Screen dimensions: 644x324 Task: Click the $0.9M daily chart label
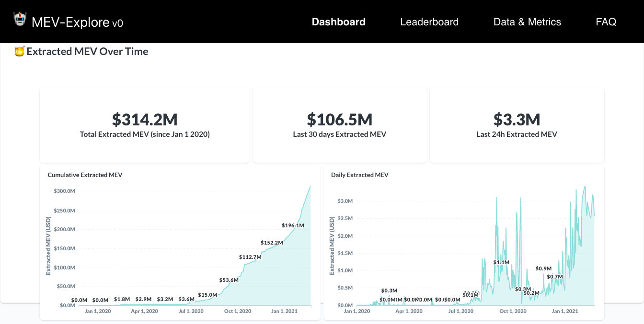543,268
